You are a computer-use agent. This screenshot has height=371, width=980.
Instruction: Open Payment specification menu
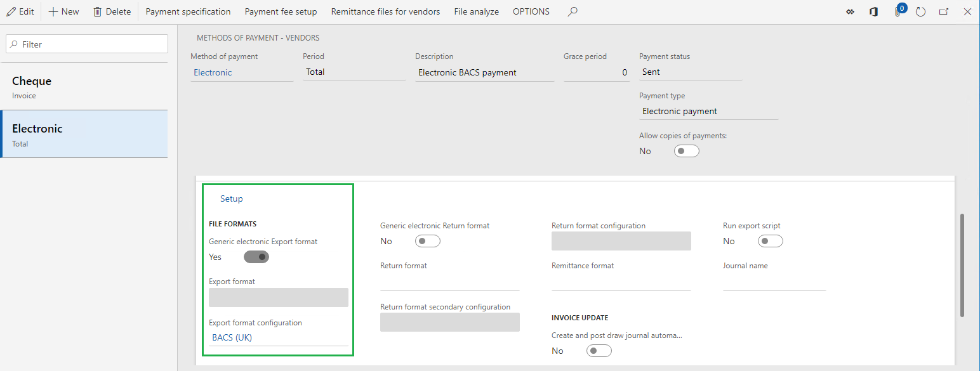click(x=188, y=11)
